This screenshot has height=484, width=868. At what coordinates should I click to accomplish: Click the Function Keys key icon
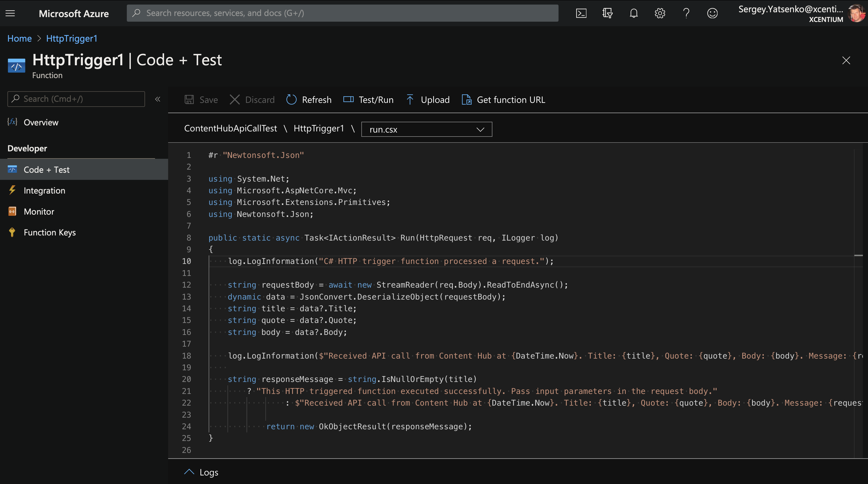tap(12, 232)
